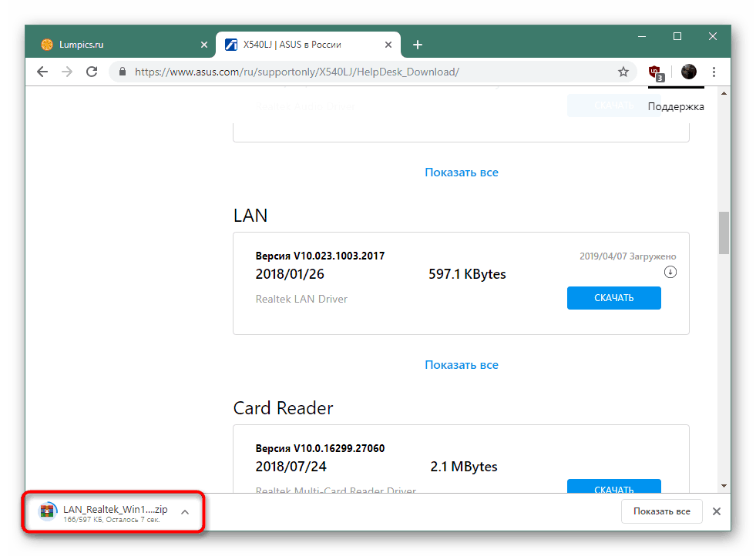Go back to the previous page
The height and width of the screenshot is (556, 756).
coord(42,72)
